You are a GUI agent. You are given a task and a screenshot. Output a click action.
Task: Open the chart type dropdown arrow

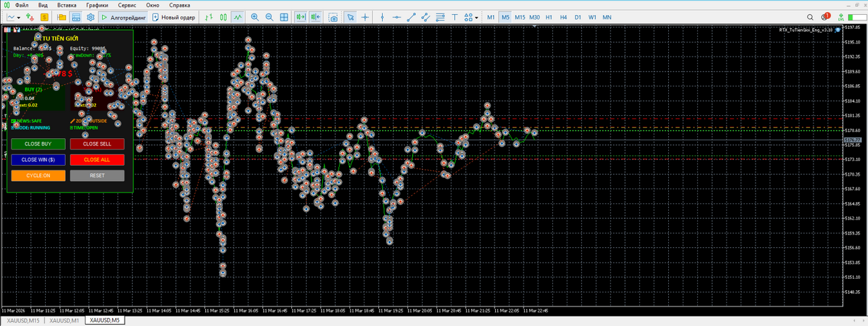tap(19, 17)
